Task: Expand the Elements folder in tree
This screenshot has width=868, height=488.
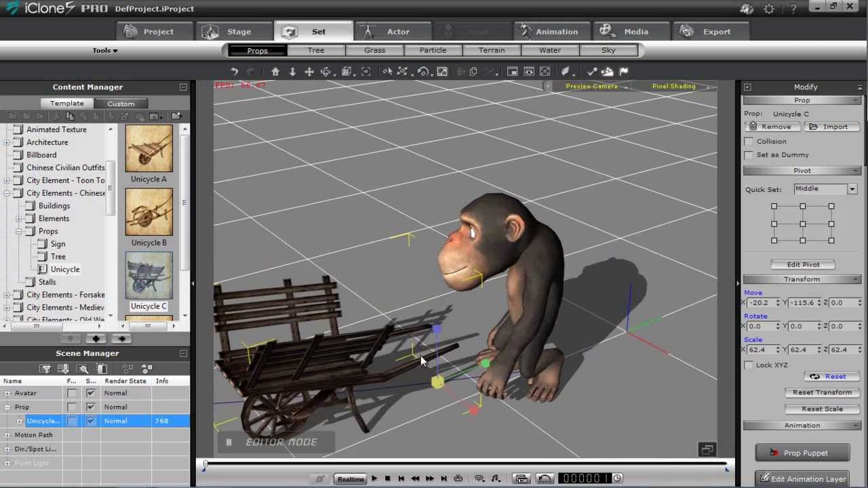Action: [x=19, y=219]
